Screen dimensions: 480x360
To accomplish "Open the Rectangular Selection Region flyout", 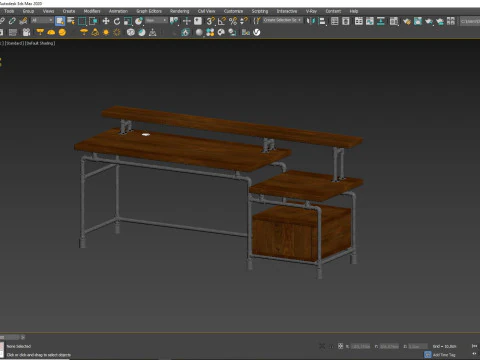I will (x=82, y=21).
